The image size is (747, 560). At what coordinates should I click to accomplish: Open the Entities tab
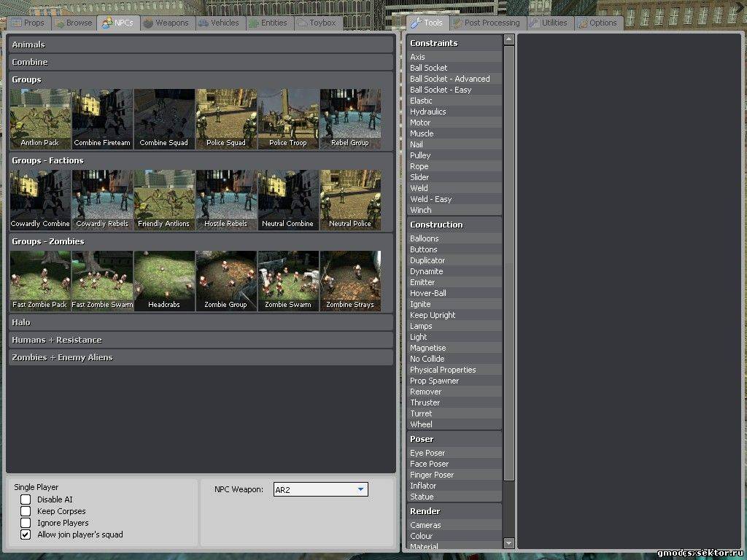(269, 23)
